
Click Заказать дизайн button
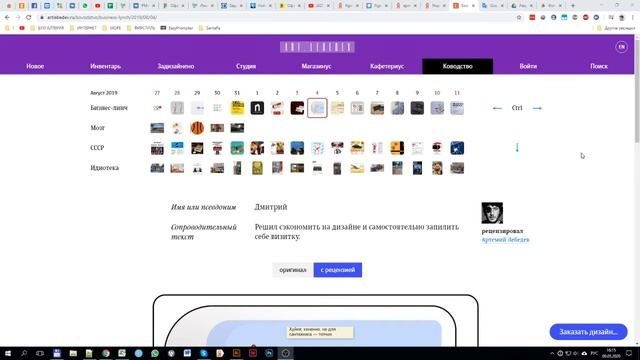(588, 332)
